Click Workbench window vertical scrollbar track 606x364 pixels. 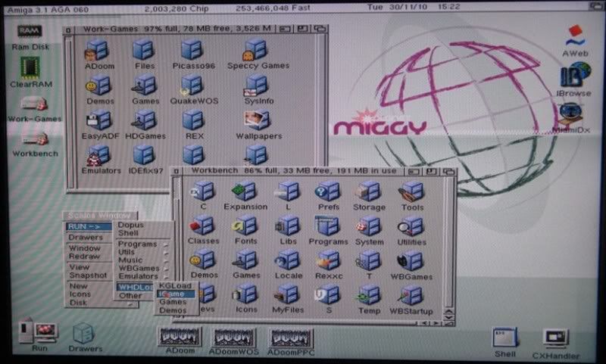(448, 243)
